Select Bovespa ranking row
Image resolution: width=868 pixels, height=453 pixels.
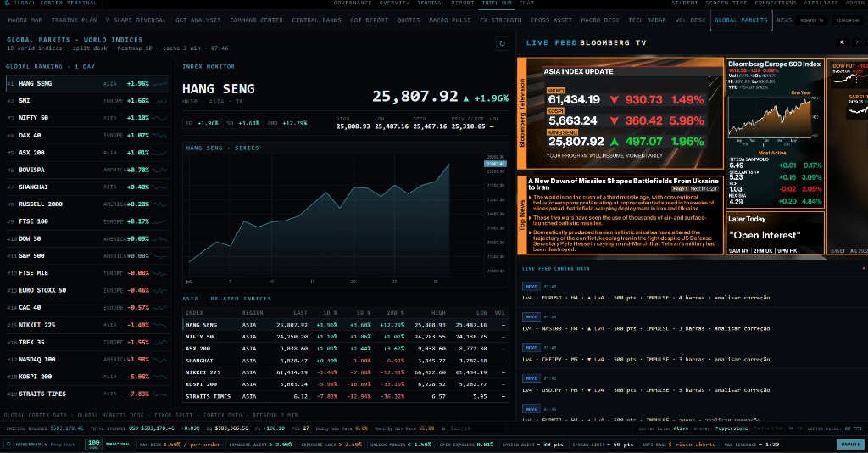pos(86,170)
